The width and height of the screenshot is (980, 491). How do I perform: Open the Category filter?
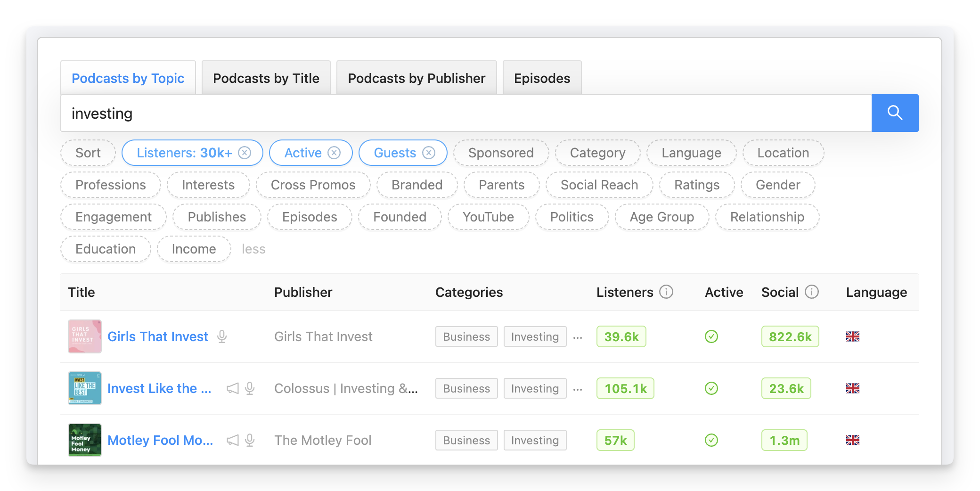click(x=598, y=153)
